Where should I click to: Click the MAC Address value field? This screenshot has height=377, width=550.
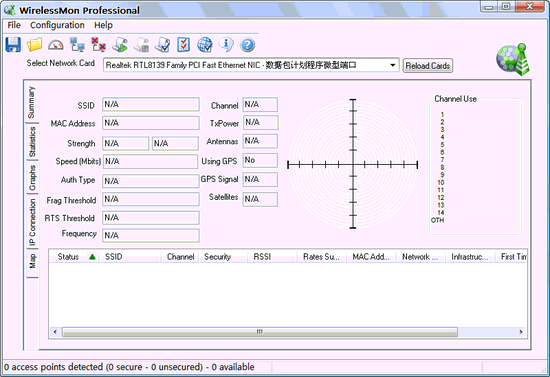(x=151, y=123)
